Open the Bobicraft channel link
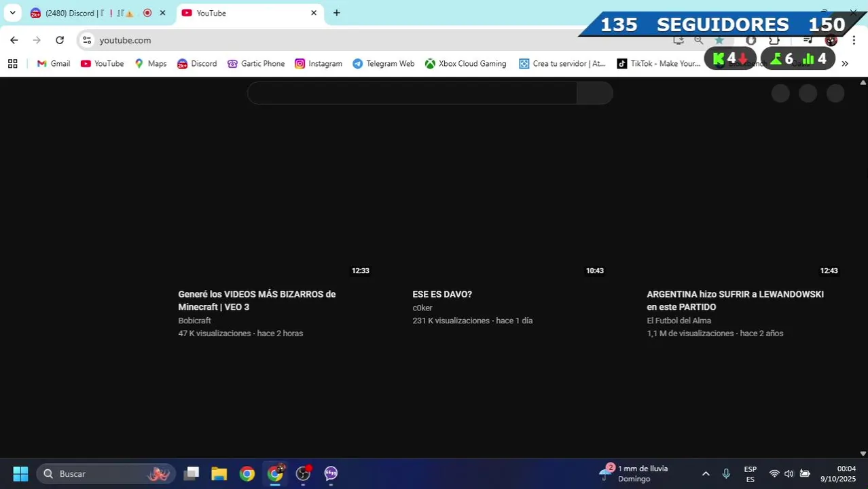 (x=194, y=321)
